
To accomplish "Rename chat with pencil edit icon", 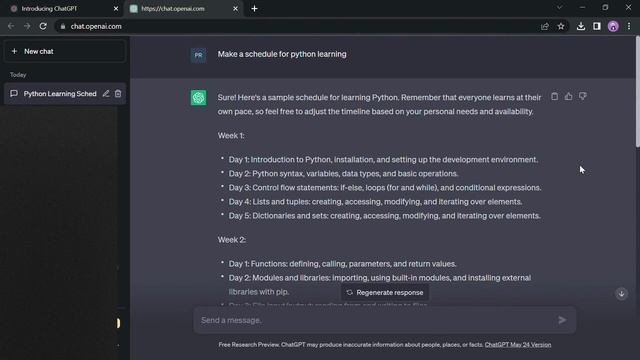I will 106,94.
